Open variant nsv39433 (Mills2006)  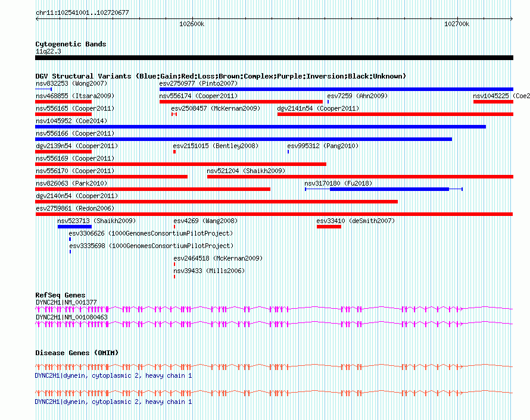pos(209,271)
